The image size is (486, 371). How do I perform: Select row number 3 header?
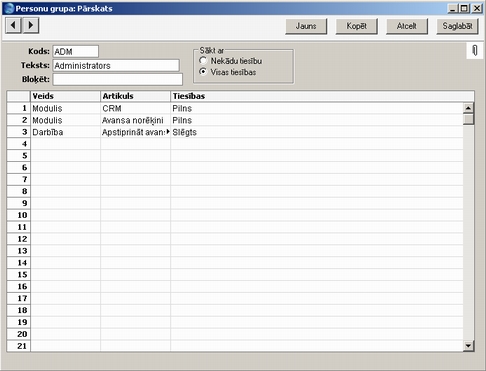pyautogui.click(x=19, y=132)
